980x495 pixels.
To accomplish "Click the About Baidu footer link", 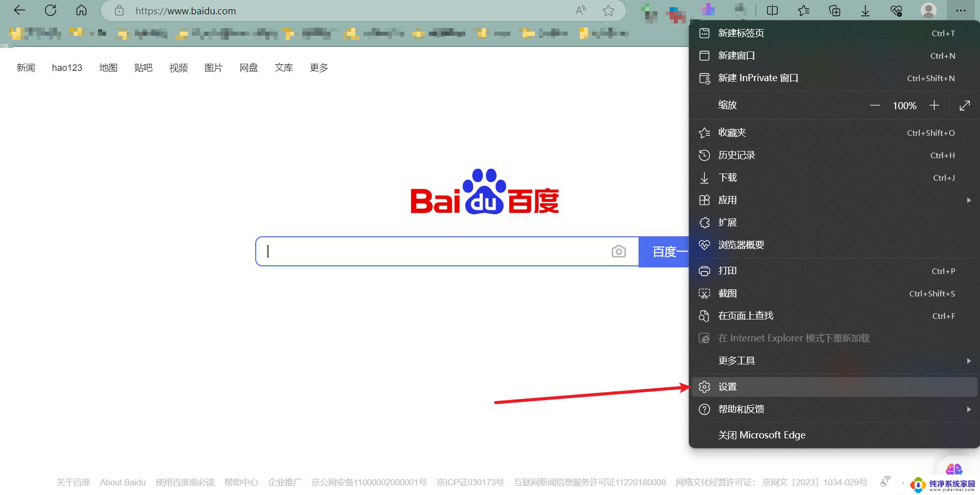I will 122,482.
